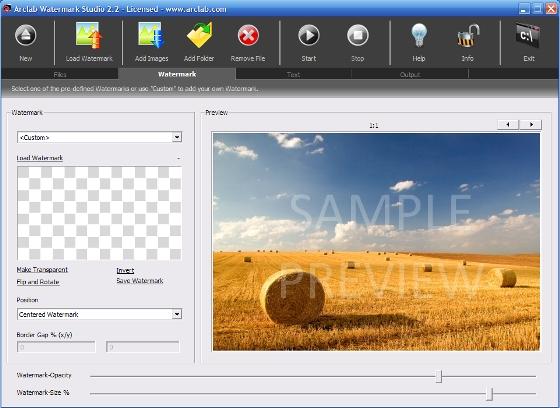Image resolution: width=560 pixels, height=408 pixels.
Task: Click the Info padlock icon
Action: tap(468, 35)
